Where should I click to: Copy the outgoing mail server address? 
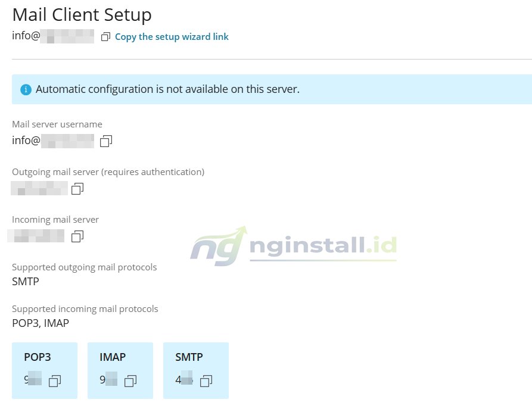(x=76, y=189)
